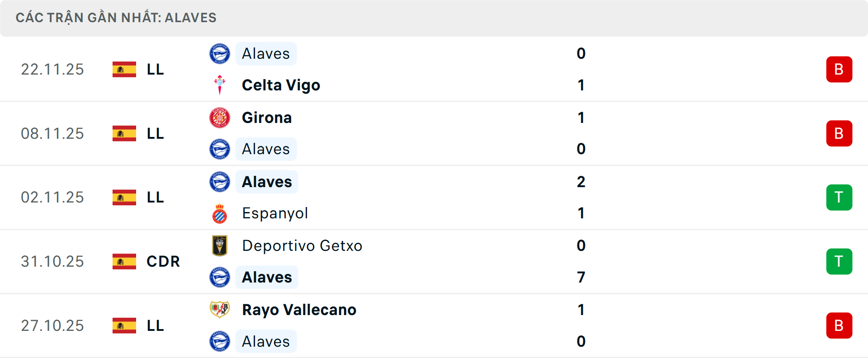This screenshot has width=868, height=358.
Task: Select the Rayo Vallecano crest icon
Action: click(x=220, y=310)
